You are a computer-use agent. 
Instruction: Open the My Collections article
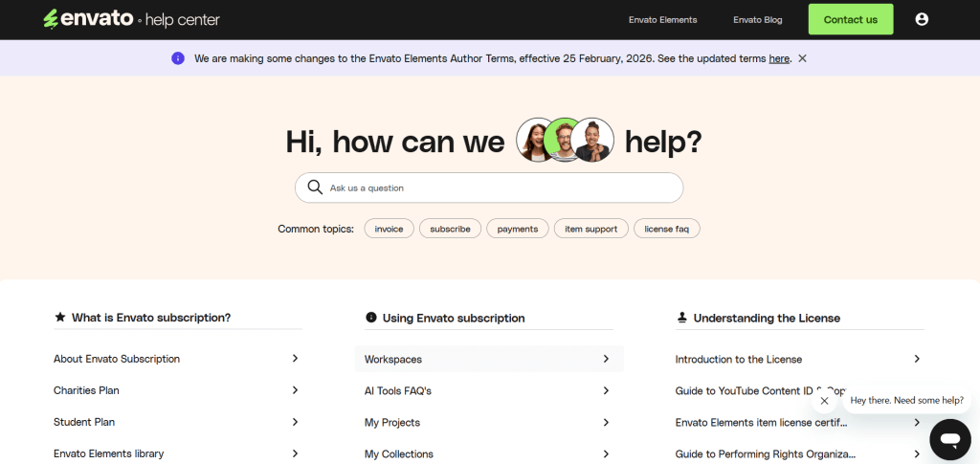[399, 454]
